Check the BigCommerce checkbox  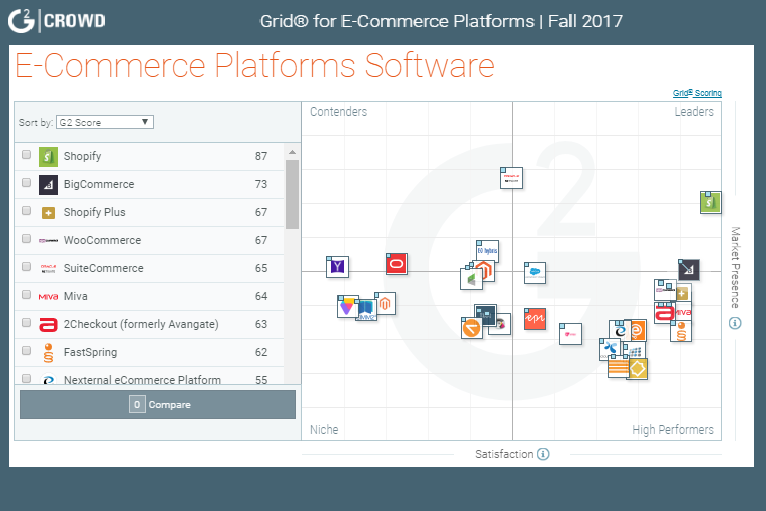coord(26,183)
